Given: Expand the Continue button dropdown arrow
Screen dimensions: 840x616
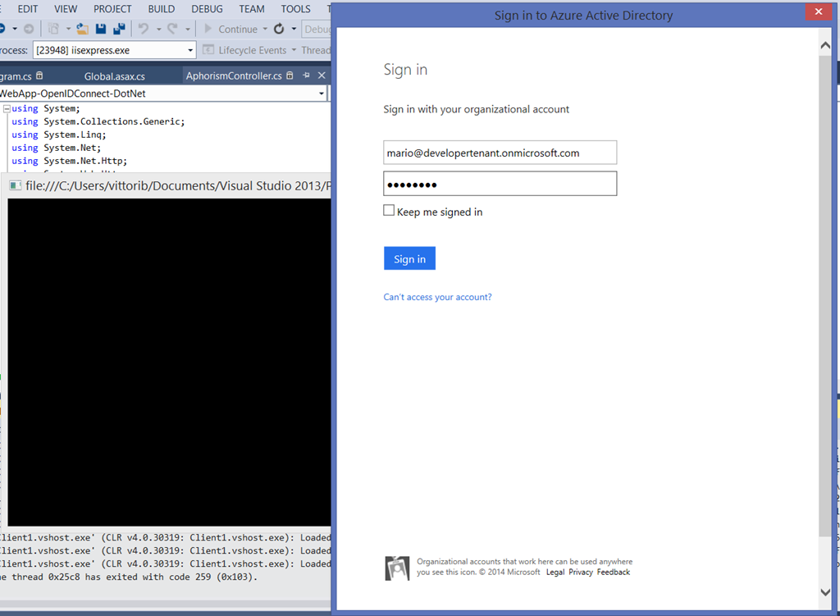Looking at the screenshot, I should 265,29.
